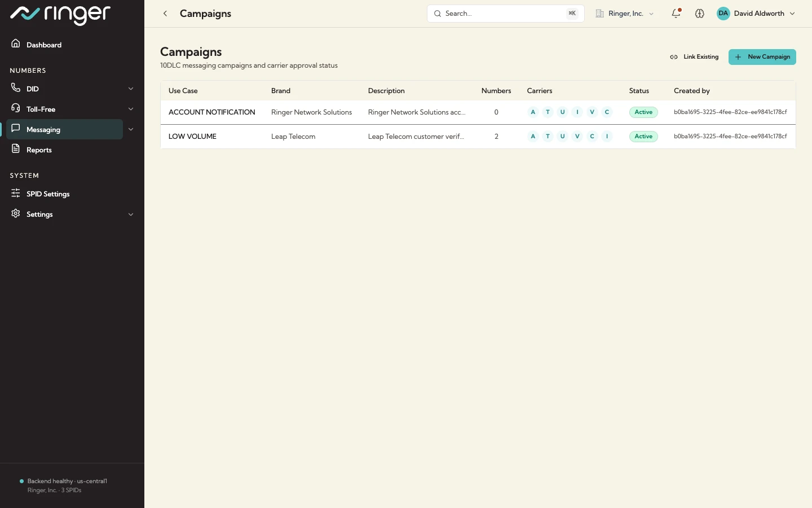
Task: Expand the Settings submenu chevron
Action: point(131,214)
